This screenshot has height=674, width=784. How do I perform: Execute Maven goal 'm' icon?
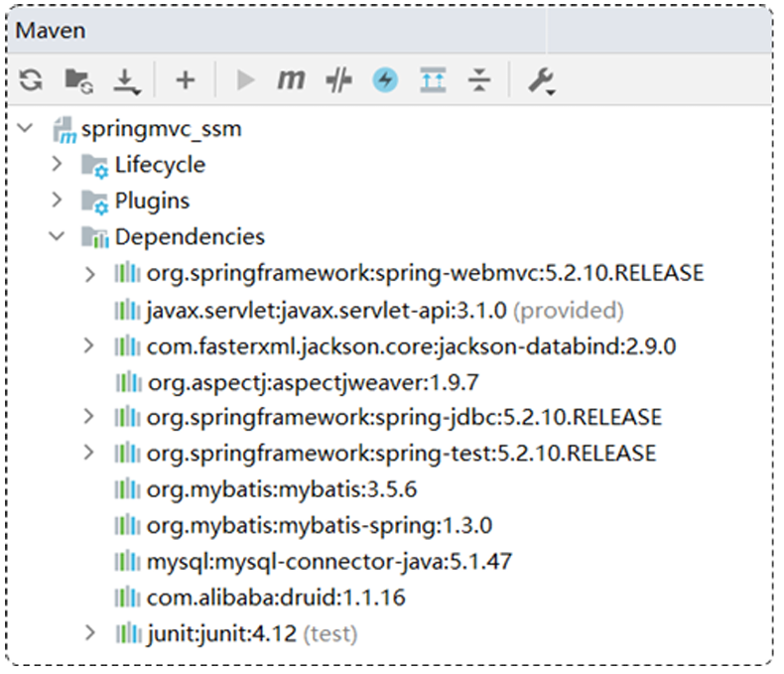point(291,79)
